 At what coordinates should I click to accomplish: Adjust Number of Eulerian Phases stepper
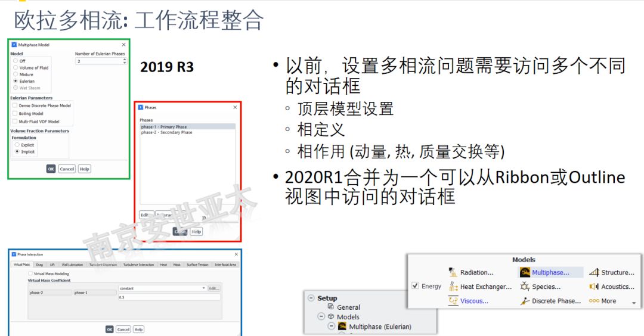point(125,61)
